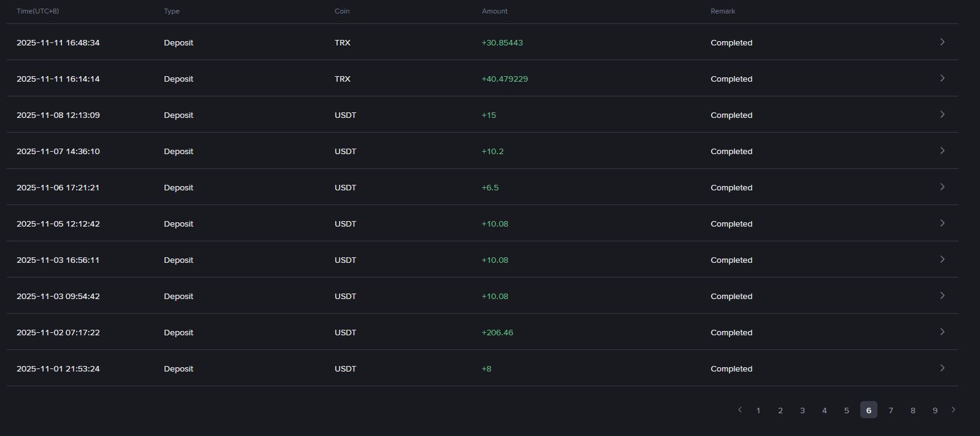Expand chevron for 2025-11-03 09:54:42 deposit
Image resolution: width=980 pixels, height=436 pixels.
tap(942, 295)
